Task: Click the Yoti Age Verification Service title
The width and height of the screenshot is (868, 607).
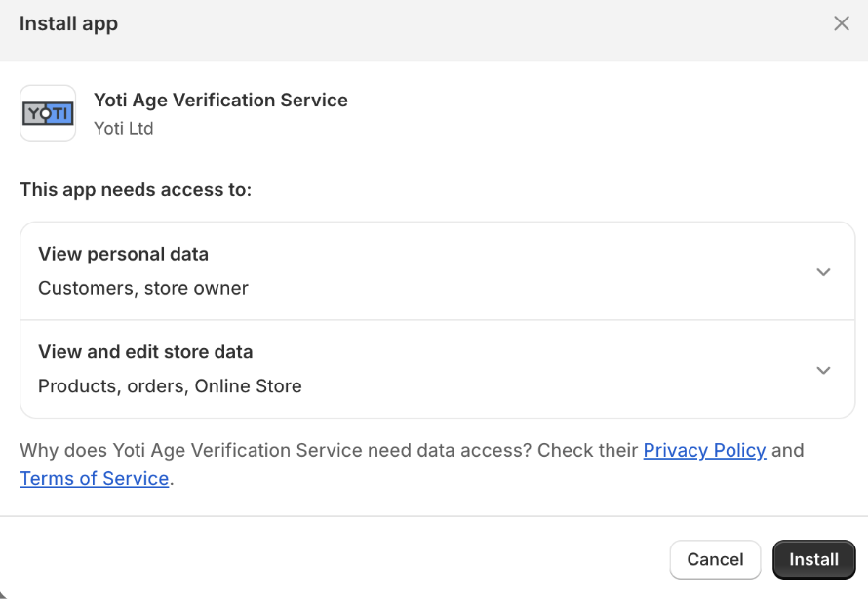Action: [220, 101]
